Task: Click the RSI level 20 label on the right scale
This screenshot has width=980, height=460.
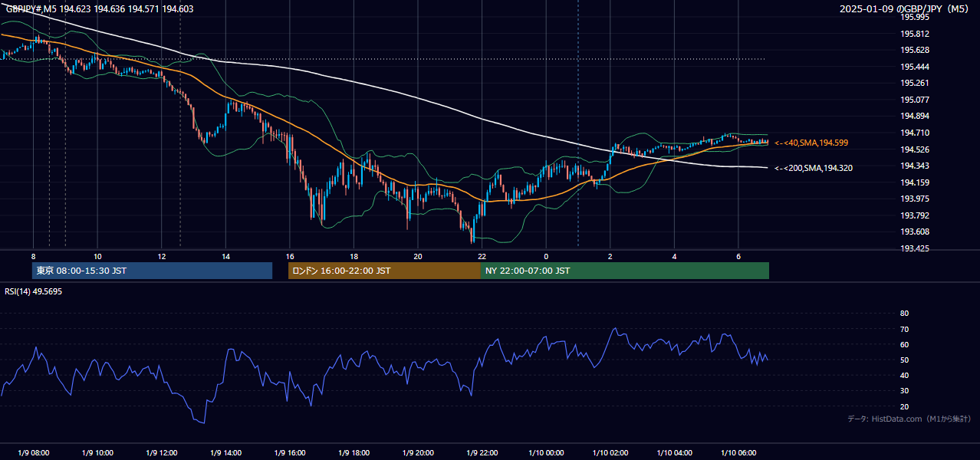Action: [904, 406]
